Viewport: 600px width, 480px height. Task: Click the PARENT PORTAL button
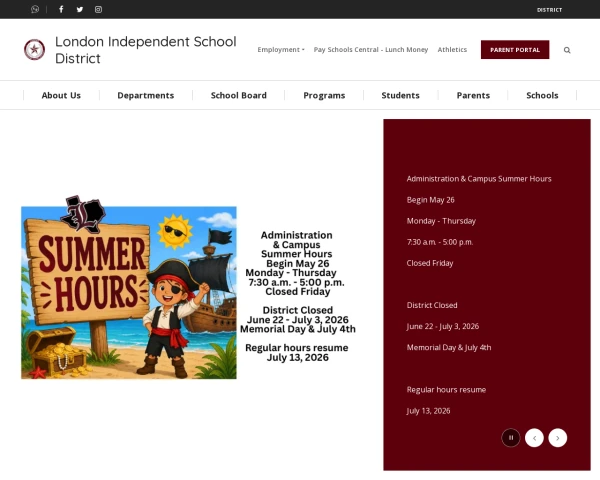click(515, 49)
